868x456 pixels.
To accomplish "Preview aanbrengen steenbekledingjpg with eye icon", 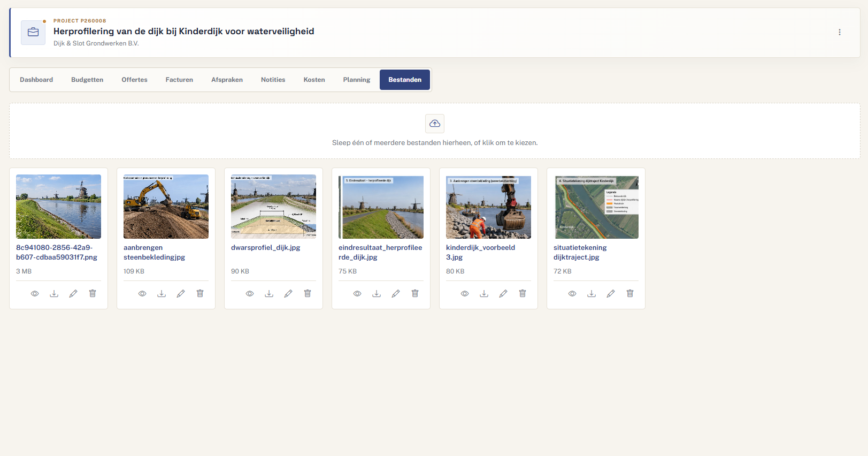I will 142,293.
